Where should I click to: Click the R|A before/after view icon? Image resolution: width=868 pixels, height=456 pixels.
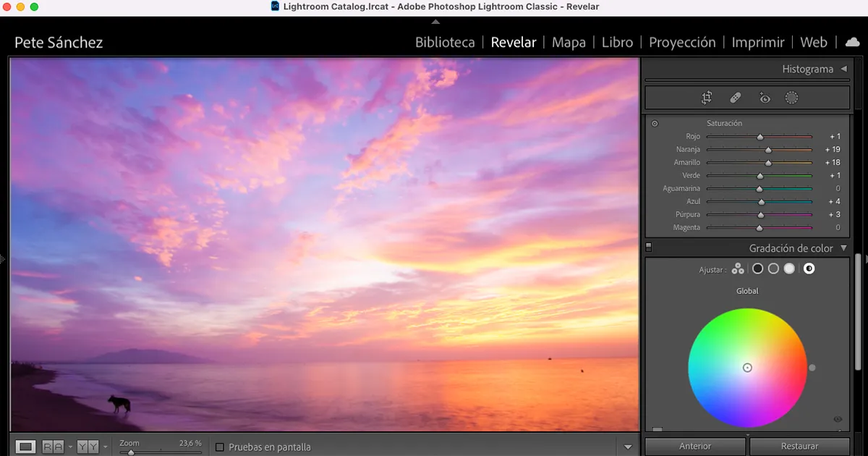53,447
